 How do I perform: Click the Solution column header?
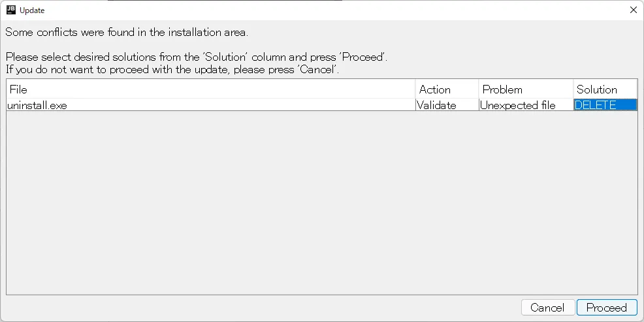click(605, 89)
